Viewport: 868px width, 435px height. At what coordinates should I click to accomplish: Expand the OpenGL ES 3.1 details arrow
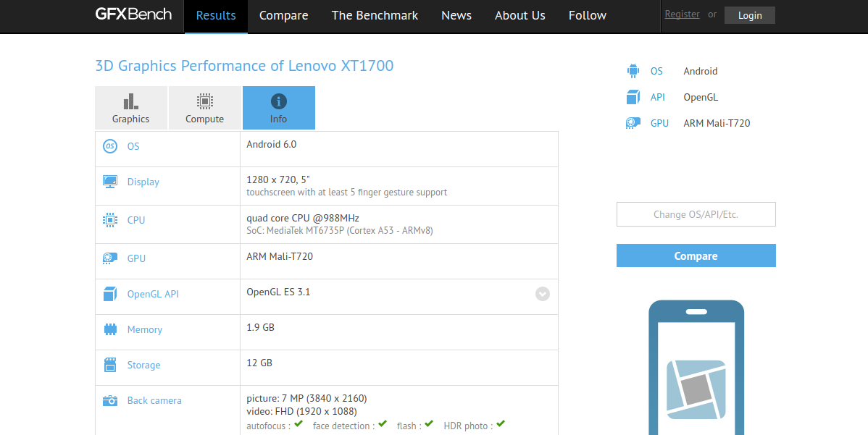[543, 294]
